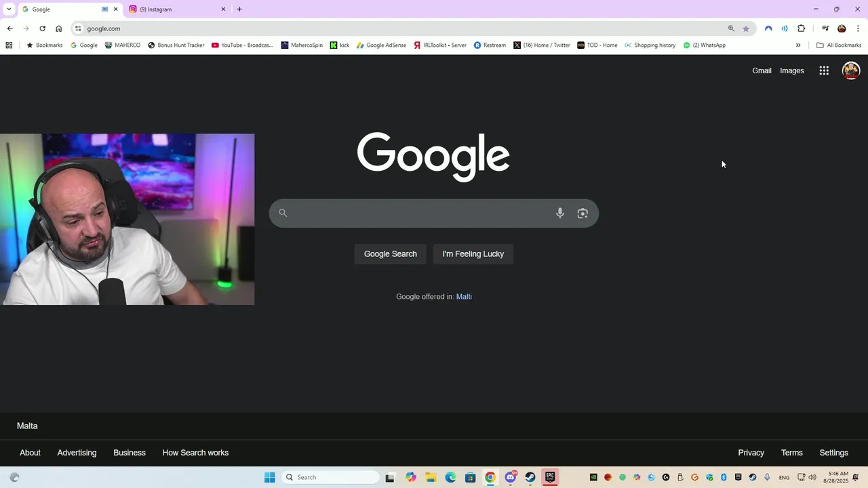Open File Explorer from the taskbar
The height and width of the screenshot is (488, 868).
click(x=431, y=477)
